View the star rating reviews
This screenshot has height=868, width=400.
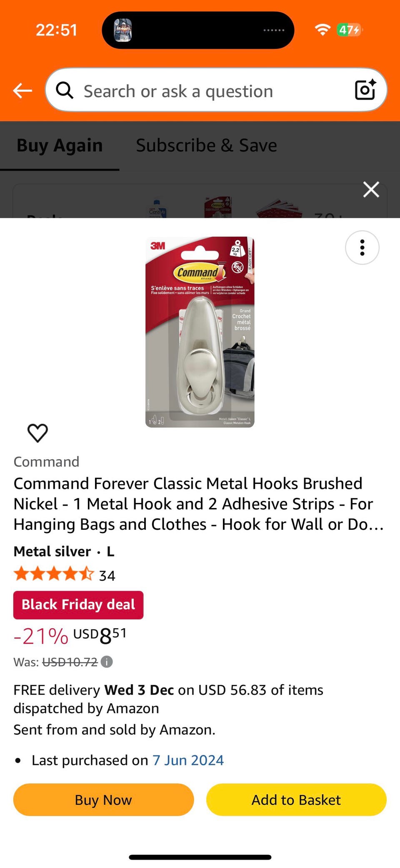pyautogui.click(x=64, y=574)
